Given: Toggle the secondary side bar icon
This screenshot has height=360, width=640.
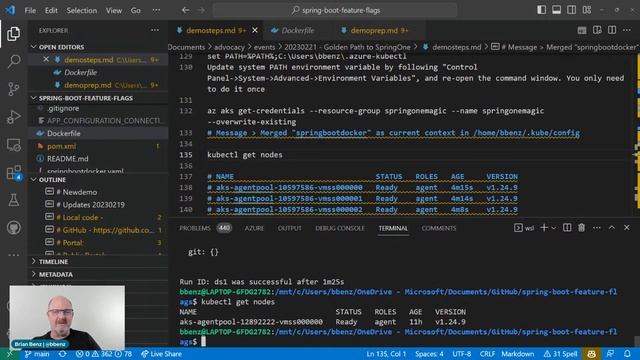Looking at the screenshot, I should [x=571, y=10].
